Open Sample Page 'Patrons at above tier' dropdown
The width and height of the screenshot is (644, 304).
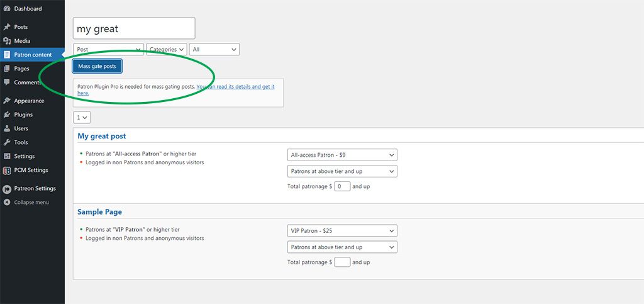point(342,247)
